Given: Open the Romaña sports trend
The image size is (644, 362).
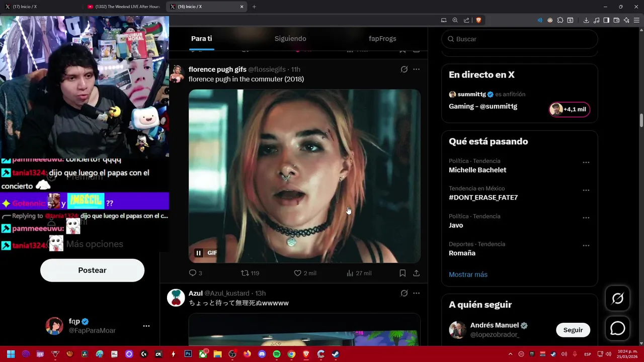Looking at the screenshot, I should [x=462, y=253].
